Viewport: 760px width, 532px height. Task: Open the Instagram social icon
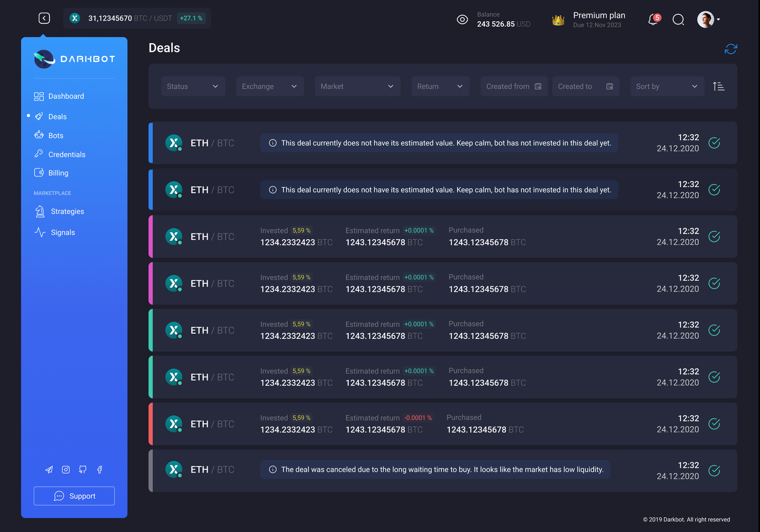point(66,469)
